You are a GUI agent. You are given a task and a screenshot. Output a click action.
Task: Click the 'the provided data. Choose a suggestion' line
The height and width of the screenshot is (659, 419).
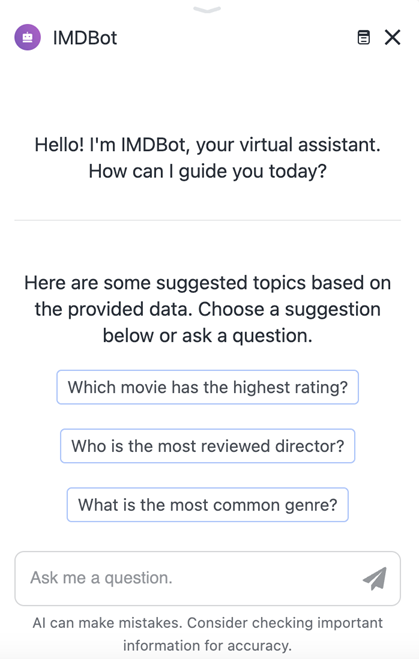point(208,309)
